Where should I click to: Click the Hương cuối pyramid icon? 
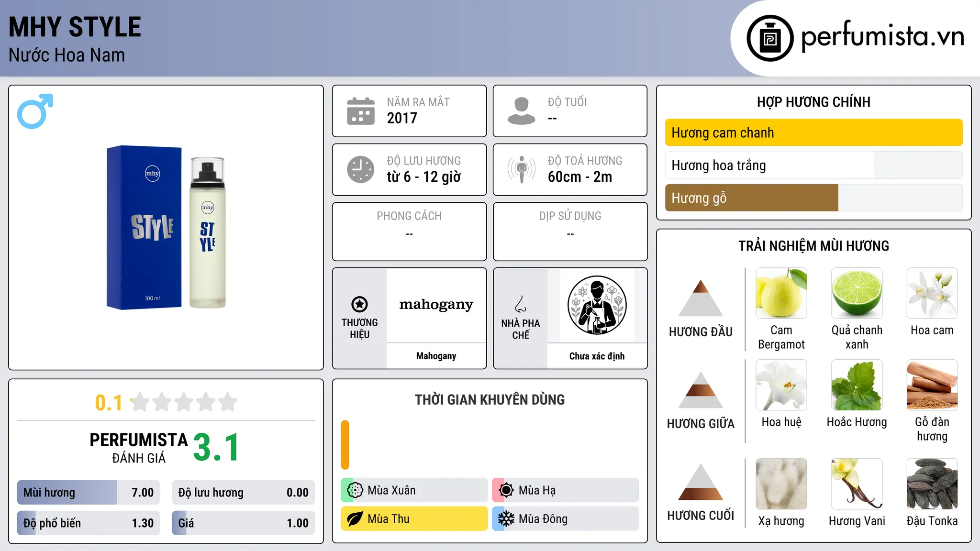(701, 482)
